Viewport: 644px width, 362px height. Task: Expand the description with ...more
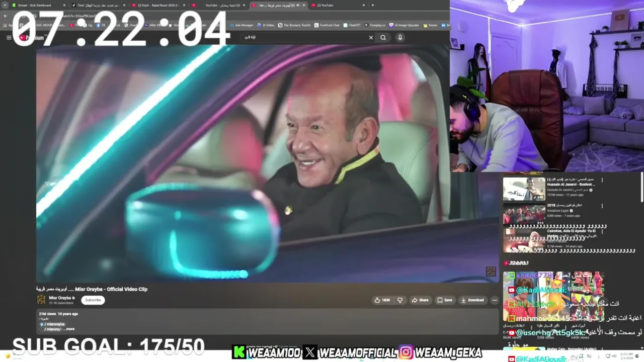(x=69, y=329)
